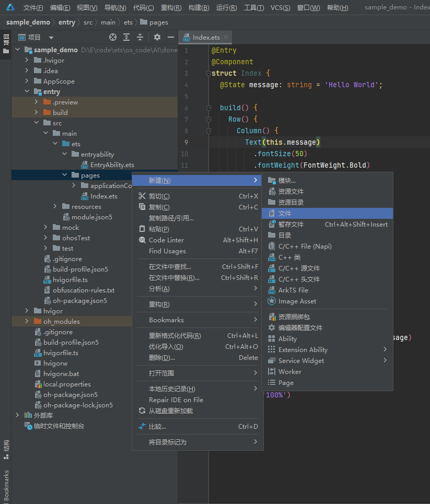Click pages in the breadcrumb path
The width and height of the screenshot is (430, 504).
pyautogui.click(x=154, y=22)
